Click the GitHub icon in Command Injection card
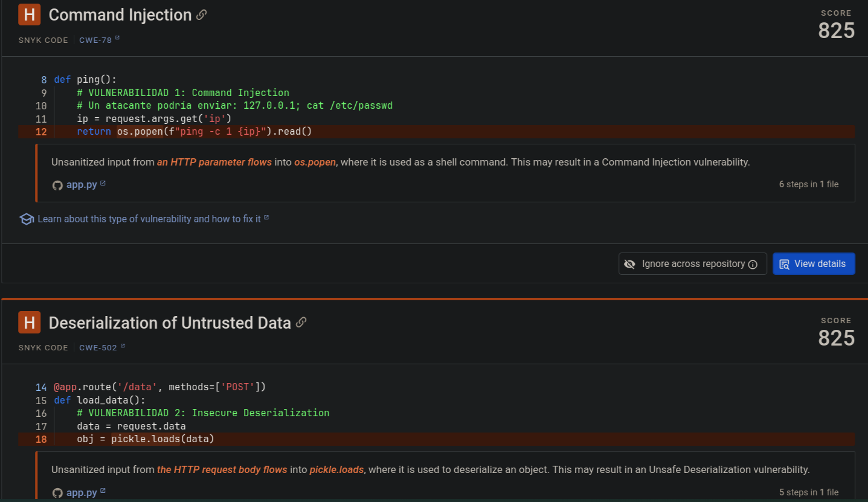 point(57,185)
